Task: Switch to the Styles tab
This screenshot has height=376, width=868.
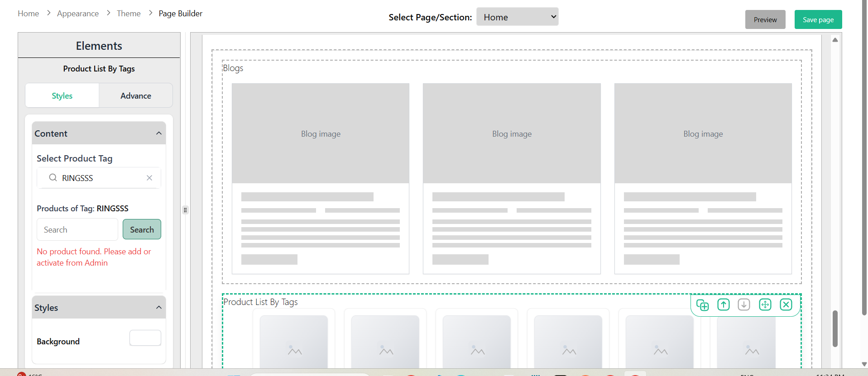Action: (x=62, y=95)
